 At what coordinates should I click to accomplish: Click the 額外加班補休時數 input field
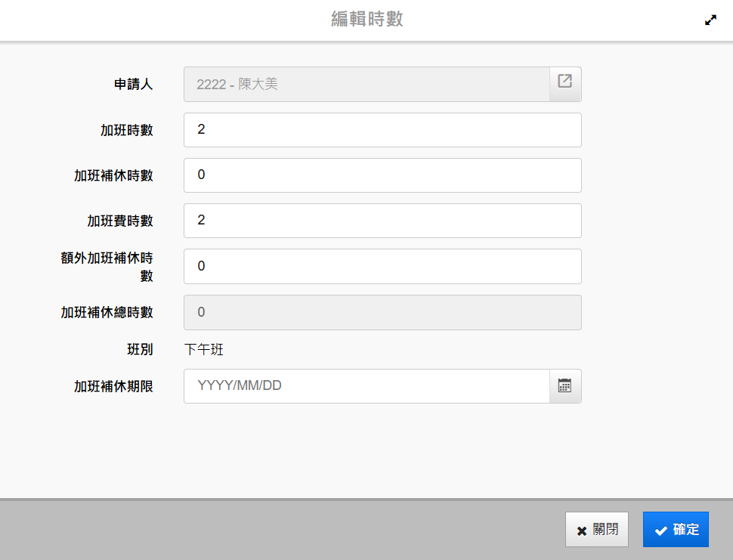[382, 267]
